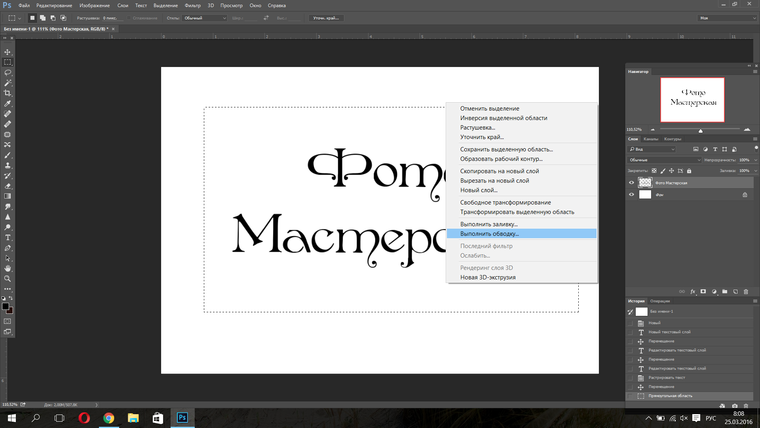The height and width of the screenshot is (428, 760).
Task: Select the Lasso tool
Action: [7, 72]
